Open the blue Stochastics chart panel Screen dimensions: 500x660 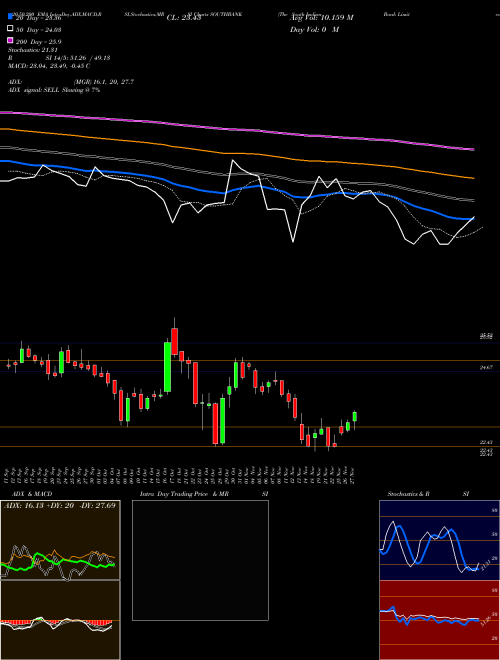coord(439,540)
